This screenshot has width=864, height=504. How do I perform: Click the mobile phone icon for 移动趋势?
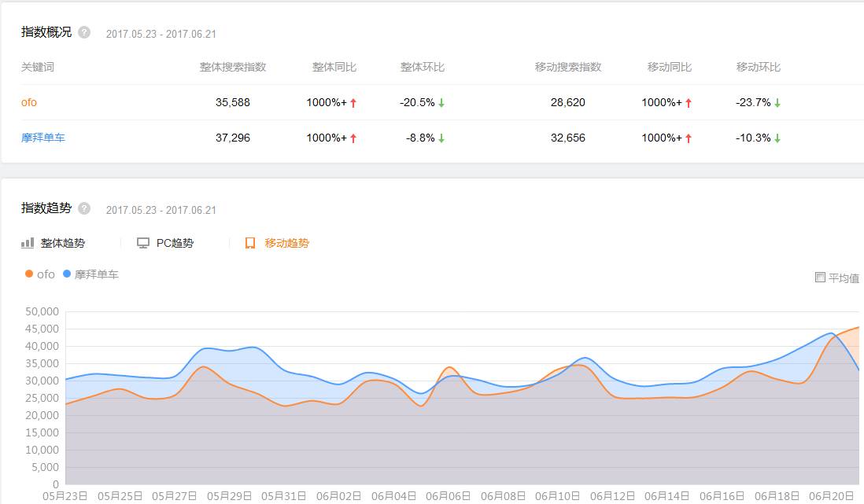click(x=250, y=243)
